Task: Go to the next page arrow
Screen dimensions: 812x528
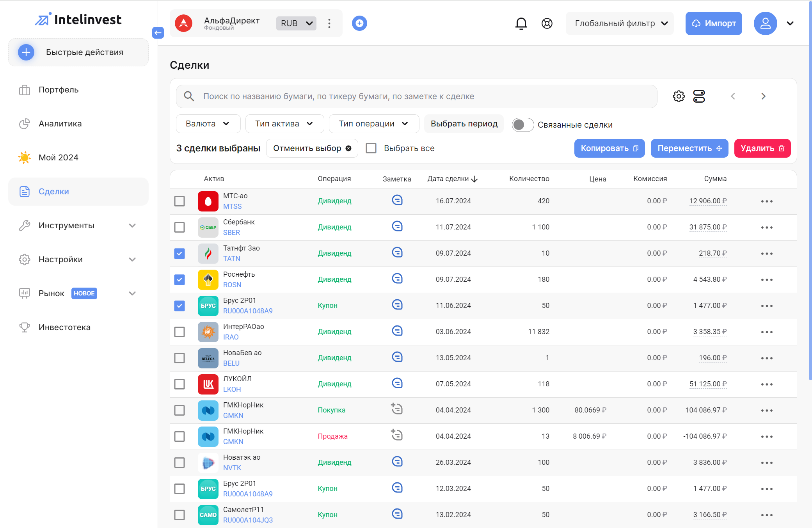Action: [x=764, y=96]
